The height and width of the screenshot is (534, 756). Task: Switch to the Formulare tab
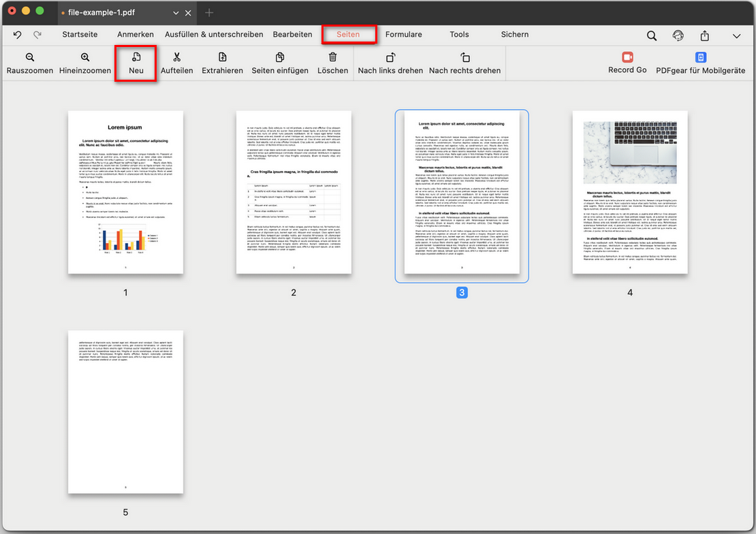point(404,34)
